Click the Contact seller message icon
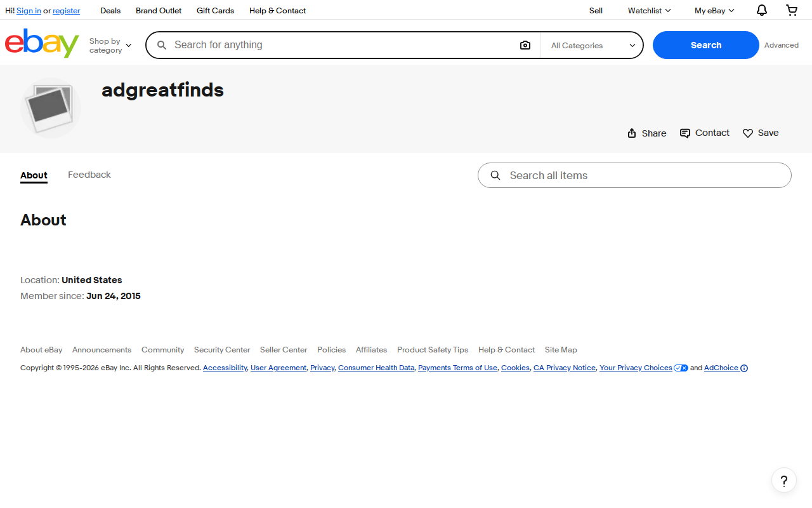 click(685, 133)
